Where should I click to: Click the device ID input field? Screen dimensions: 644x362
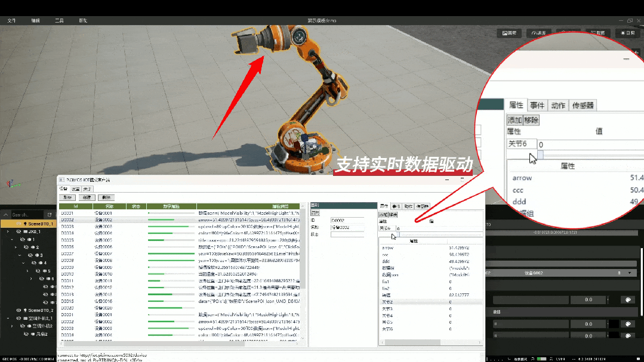tap(347, 221)
